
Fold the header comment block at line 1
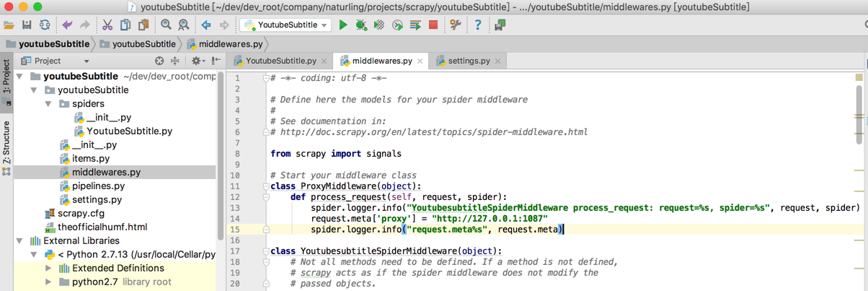coord(266,78)
